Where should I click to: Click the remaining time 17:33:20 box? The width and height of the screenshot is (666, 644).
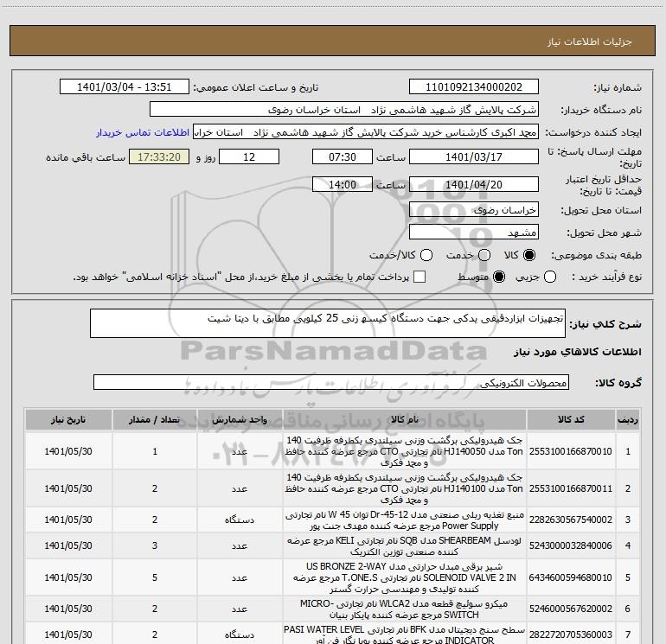tap(157, 157)
